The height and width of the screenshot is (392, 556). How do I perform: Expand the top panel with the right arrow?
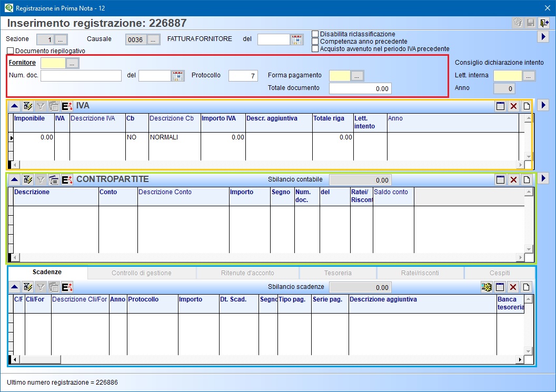coord(543,36)
